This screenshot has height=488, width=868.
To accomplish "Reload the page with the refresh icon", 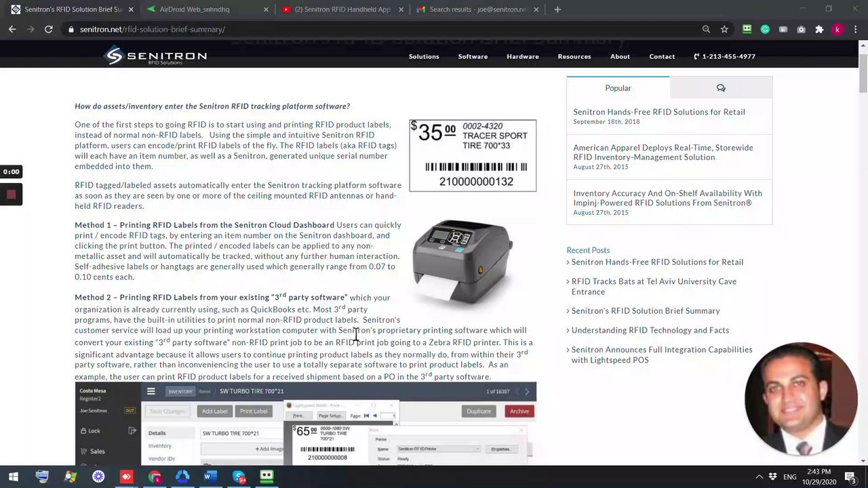I will click(x=49, y=29).
